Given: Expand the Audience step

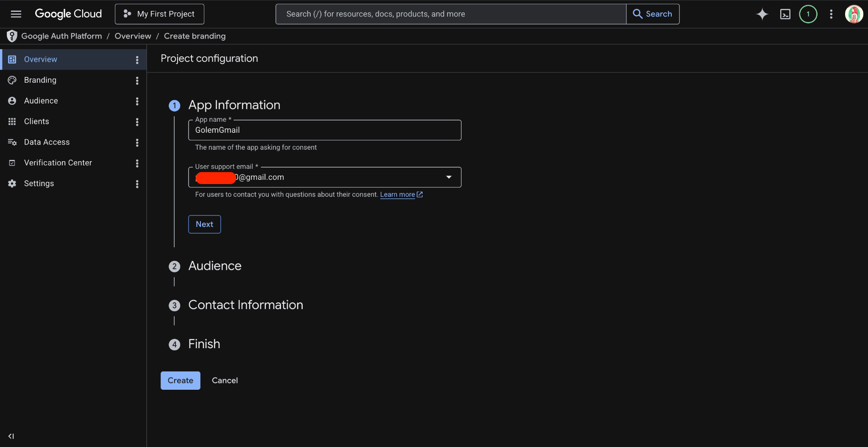Looking at the screenshot, I should pos(215,266).
